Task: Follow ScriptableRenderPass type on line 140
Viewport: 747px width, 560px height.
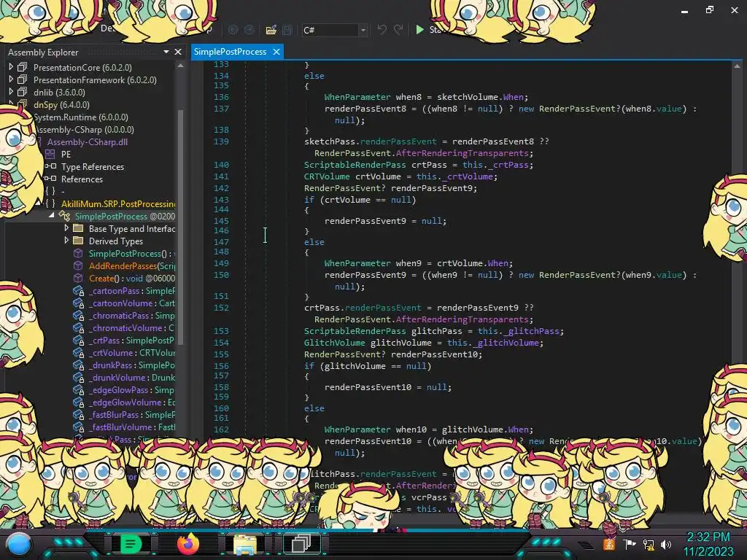Action: pyautogui.click(x=355, y=165)
